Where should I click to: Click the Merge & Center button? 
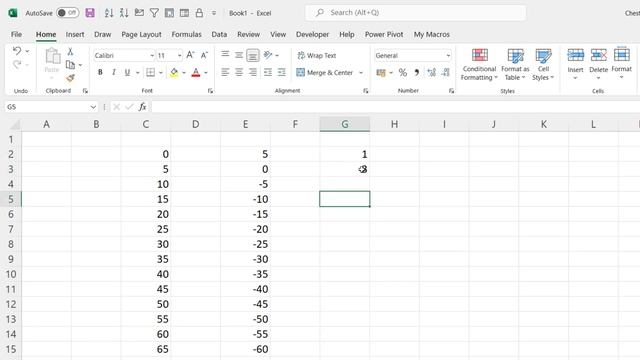(x=325, y=73)
